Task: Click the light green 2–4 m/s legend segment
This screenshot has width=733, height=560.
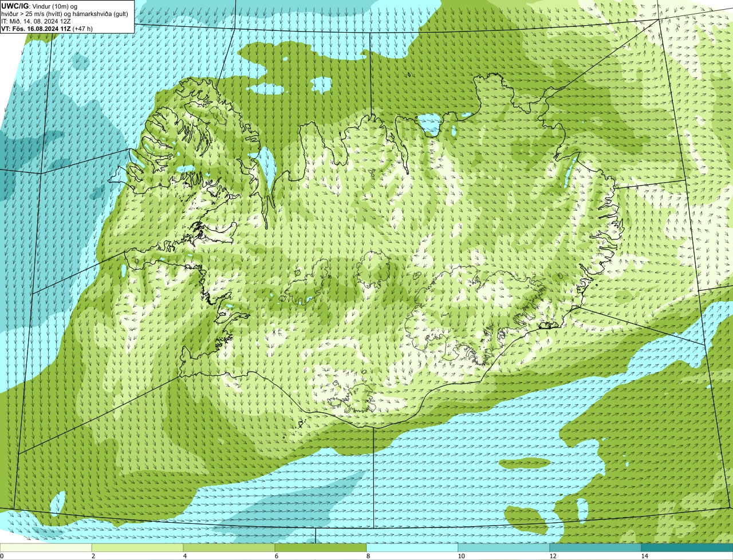Action: (137, 547)
